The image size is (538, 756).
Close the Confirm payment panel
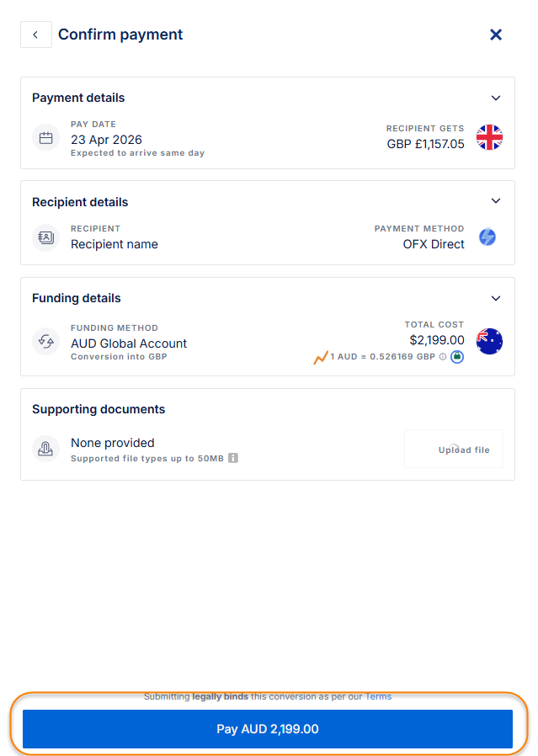point(496,35)
